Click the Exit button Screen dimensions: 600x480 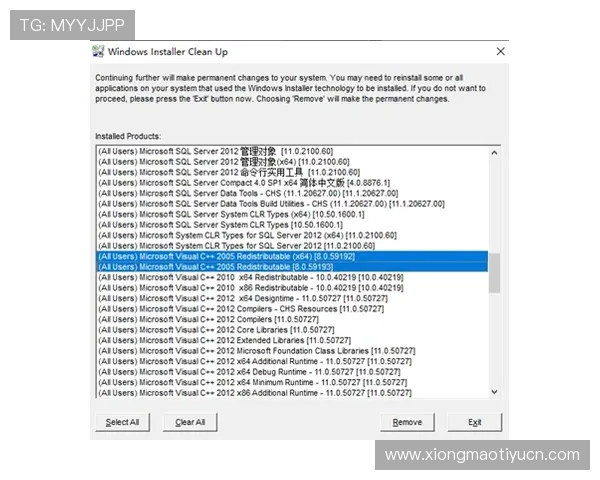474,422
